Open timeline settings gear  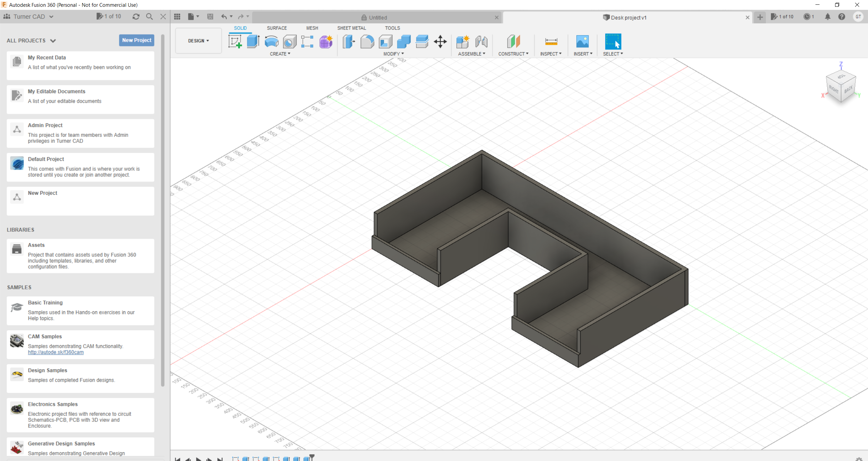[x=859, y=459]
